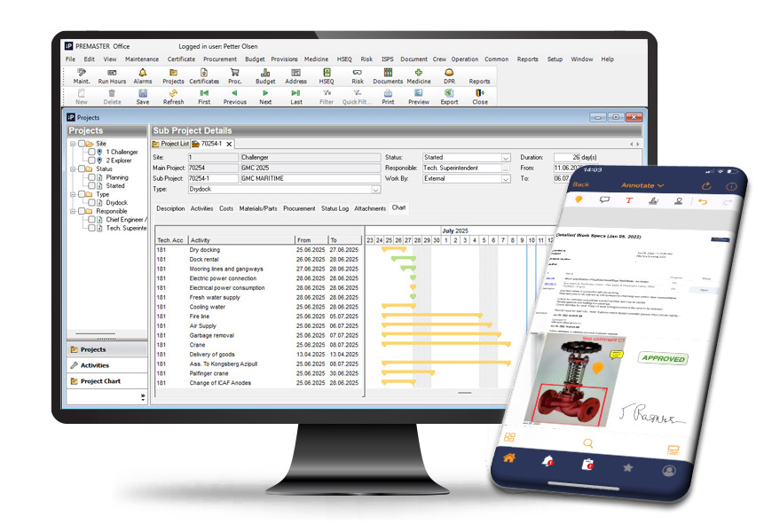Click the Responsible field browse button

click(x=506, y=168)
